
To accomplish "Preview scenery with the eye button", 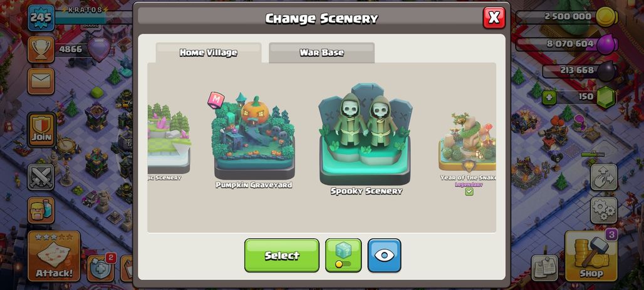I will tap(384, 256).
